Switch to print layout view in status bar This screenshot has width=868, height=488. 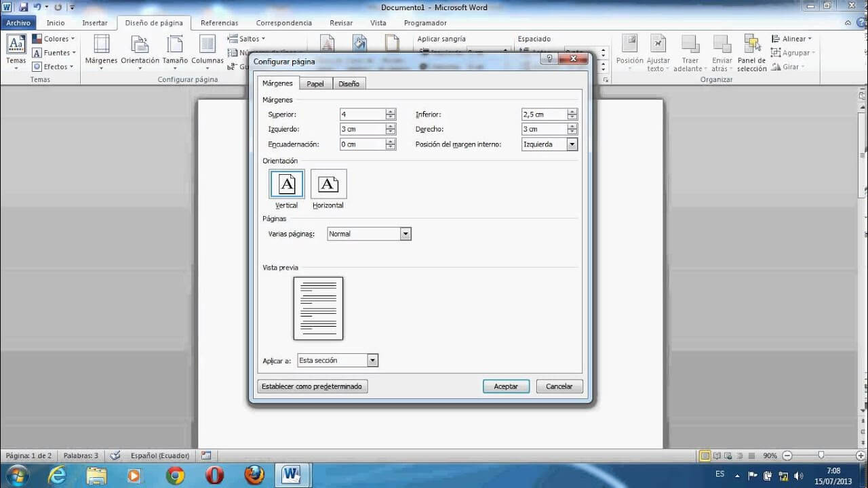(705, 456)
